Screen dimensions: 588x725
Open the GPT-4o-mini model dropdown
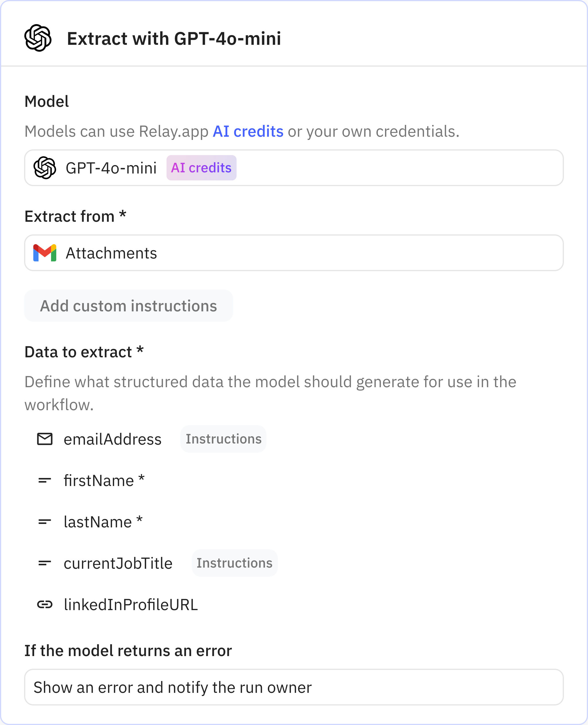(373, 168)
